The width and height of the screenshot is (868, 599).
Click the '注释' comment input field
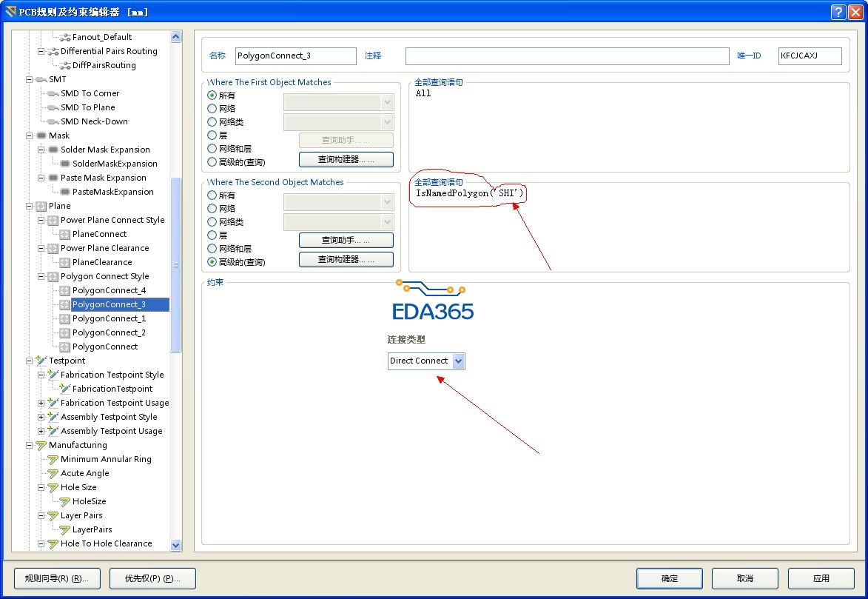pyautogui.click(x=568, y=56)
